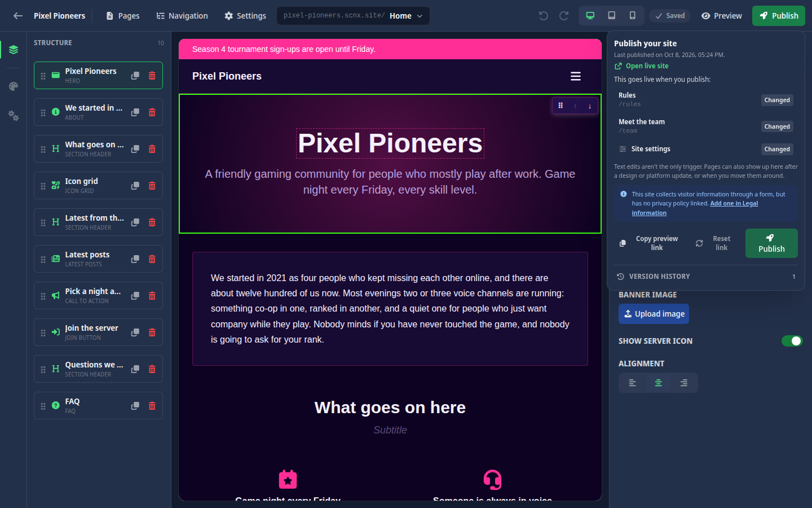Delete the We started in about block
This screenshot has width=812, height=508.
[152, 112]
